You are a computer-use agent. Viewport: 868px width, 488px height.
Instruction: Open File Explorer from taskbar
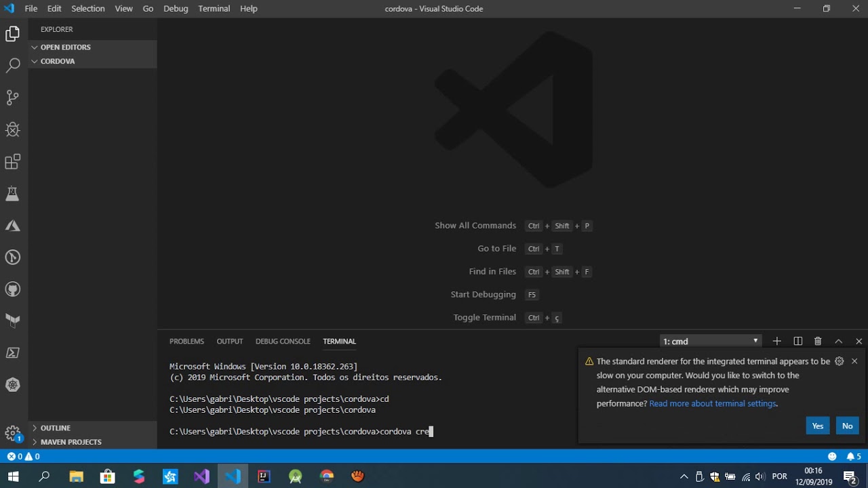pos(76,476)
